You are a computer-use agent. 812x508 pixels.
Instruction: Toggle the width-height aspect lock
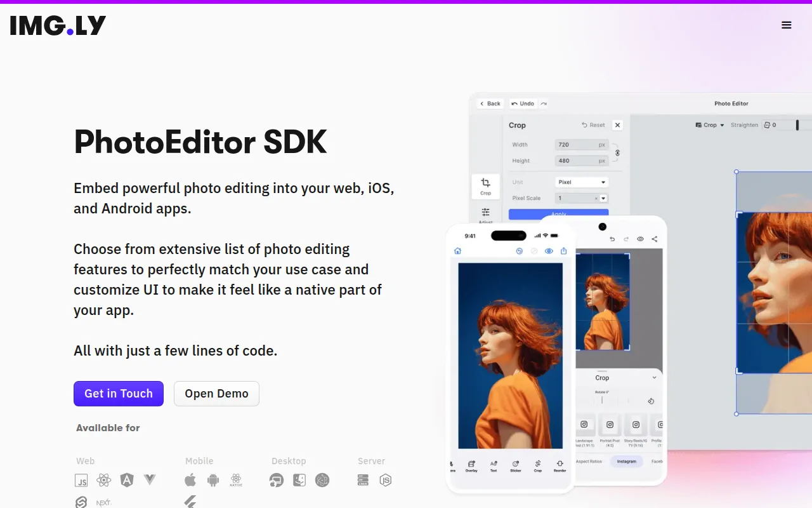(617, 152)
